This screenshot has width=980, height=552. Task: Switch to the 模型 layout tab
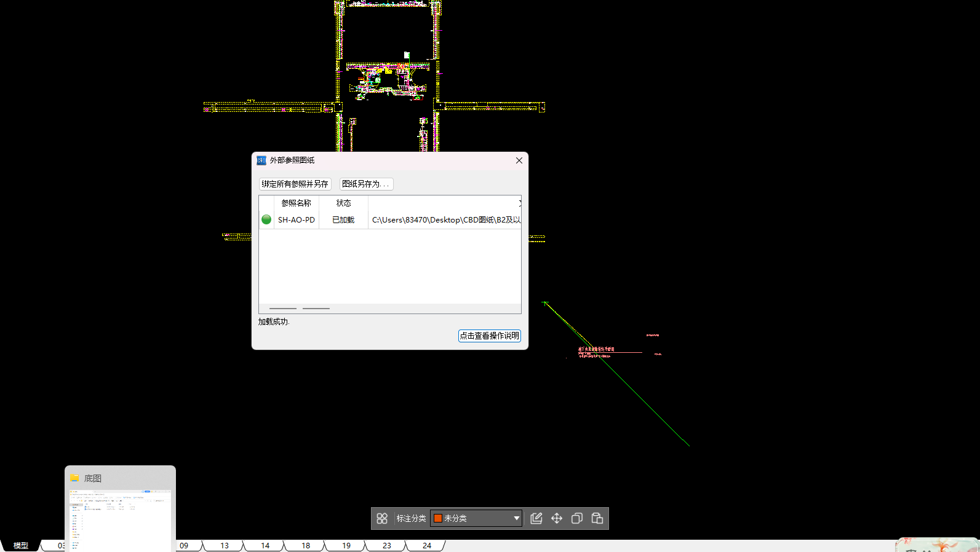[x=21, y=545]
